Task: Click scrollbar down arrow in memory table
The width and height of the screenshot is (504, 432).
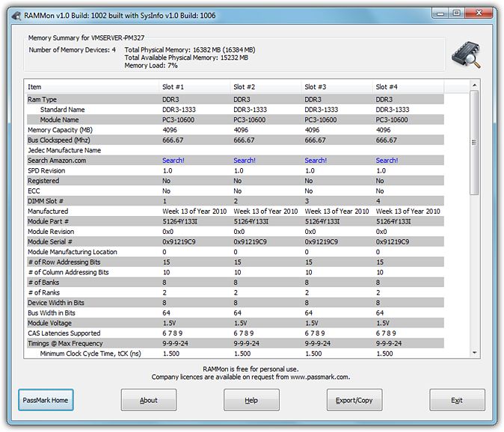Action: tap(474, 352)
